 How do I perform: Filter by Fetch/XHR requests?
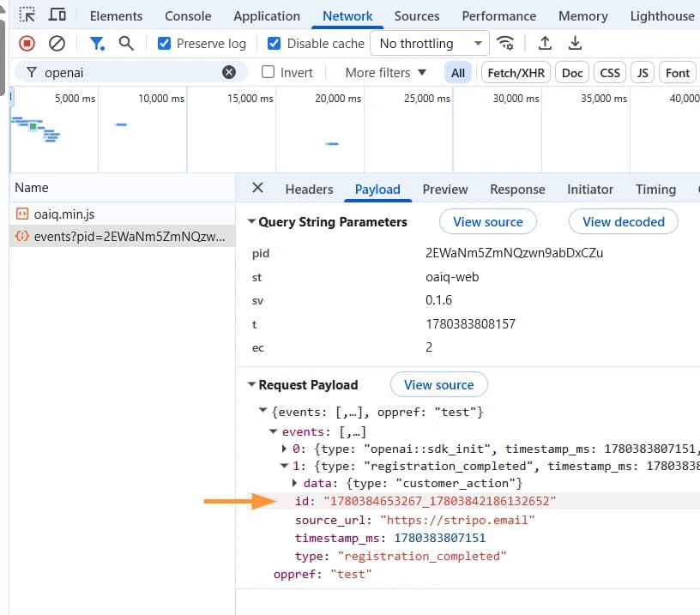[x=516, y=73]
